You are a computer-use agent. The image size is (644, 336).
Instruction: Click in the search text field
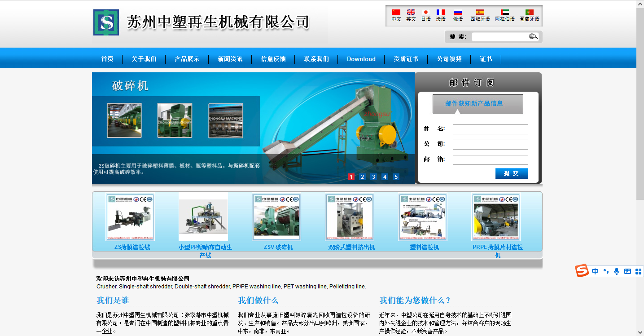coord(500,37)
